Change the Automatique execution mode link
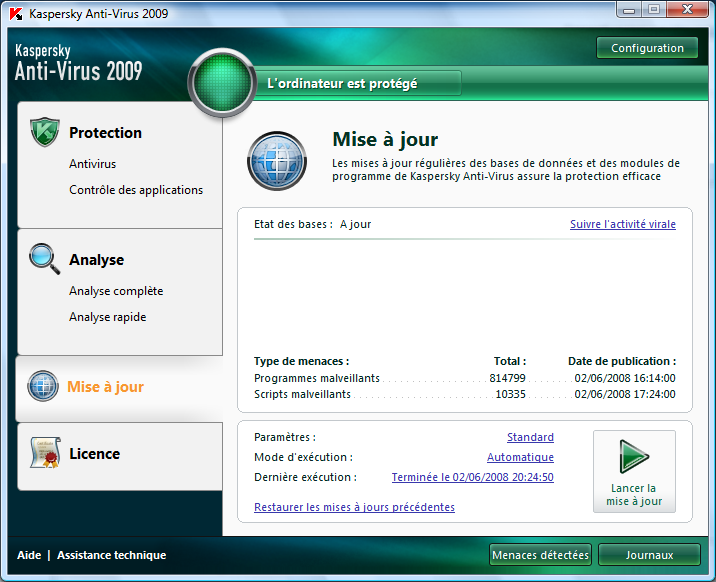 [x=520, y=457]
